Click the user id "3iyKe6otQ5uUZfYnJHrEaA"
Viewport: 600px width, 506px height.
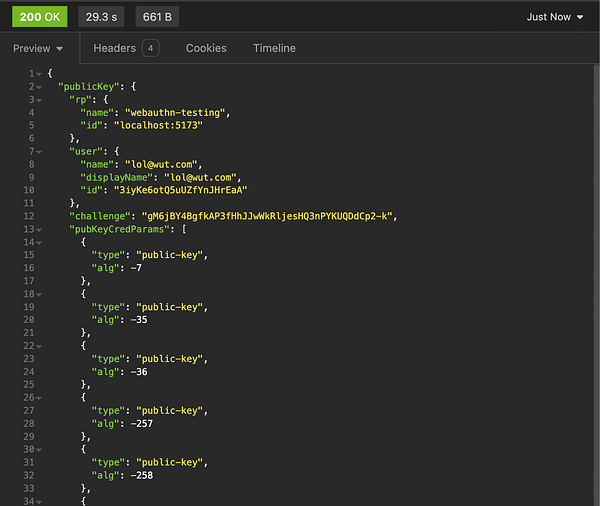(x=181, y=190)
